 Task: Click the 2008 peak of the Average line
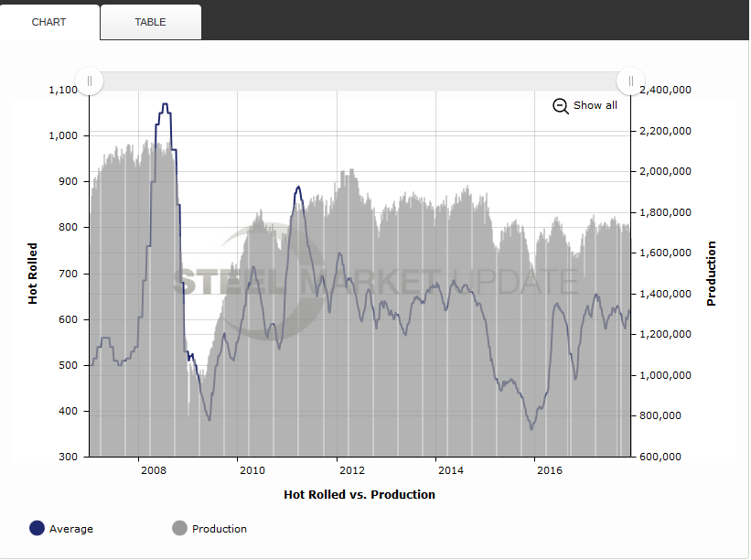(165, 104)
